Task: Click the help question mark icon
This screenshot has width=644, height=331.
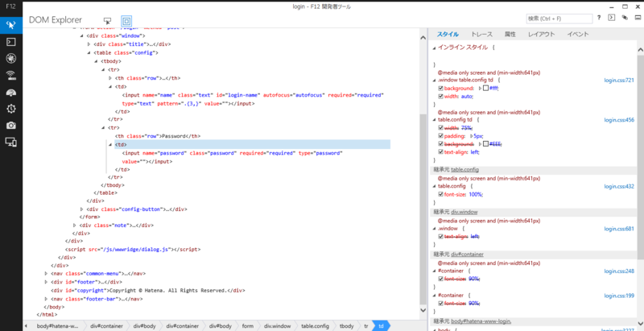Action: (599, 18)
